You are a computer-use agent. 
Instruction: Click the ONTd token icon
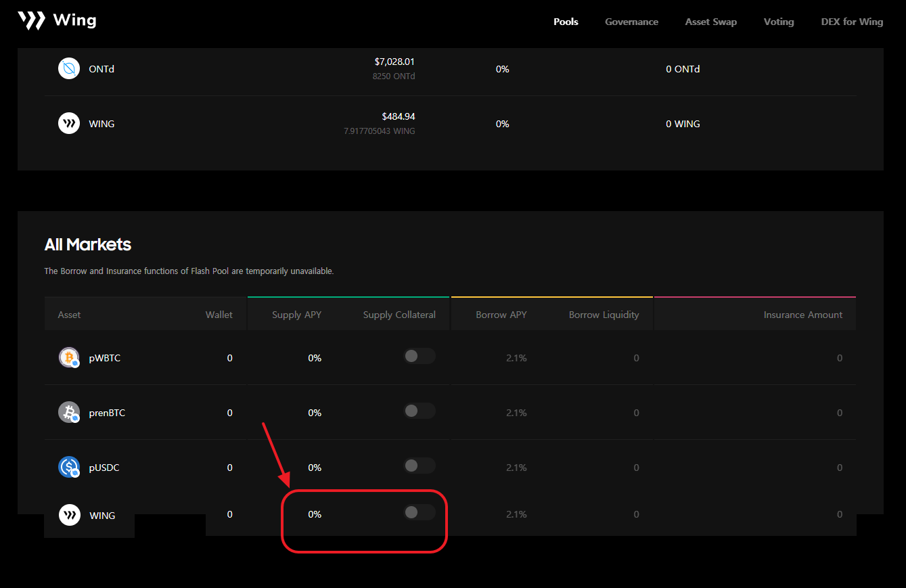click(x=69, y=68)
